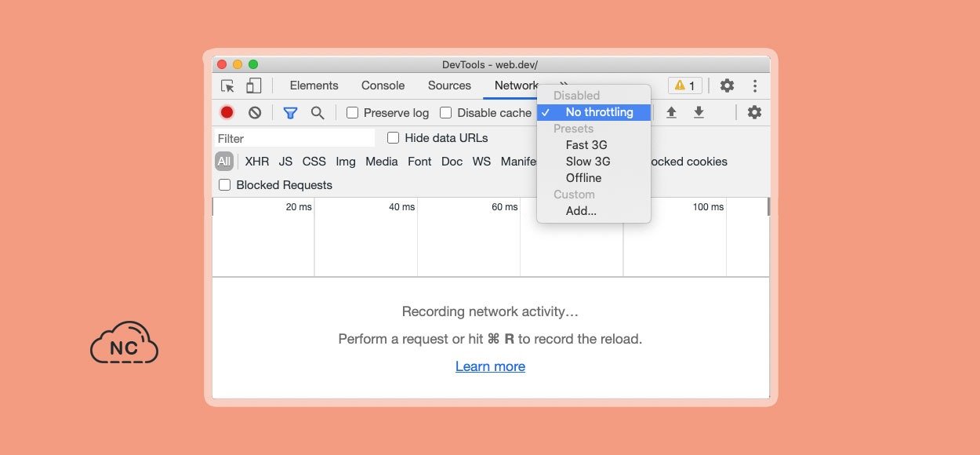
Task: Click the import HAR upload arrow icon
Action: (671, 112)
